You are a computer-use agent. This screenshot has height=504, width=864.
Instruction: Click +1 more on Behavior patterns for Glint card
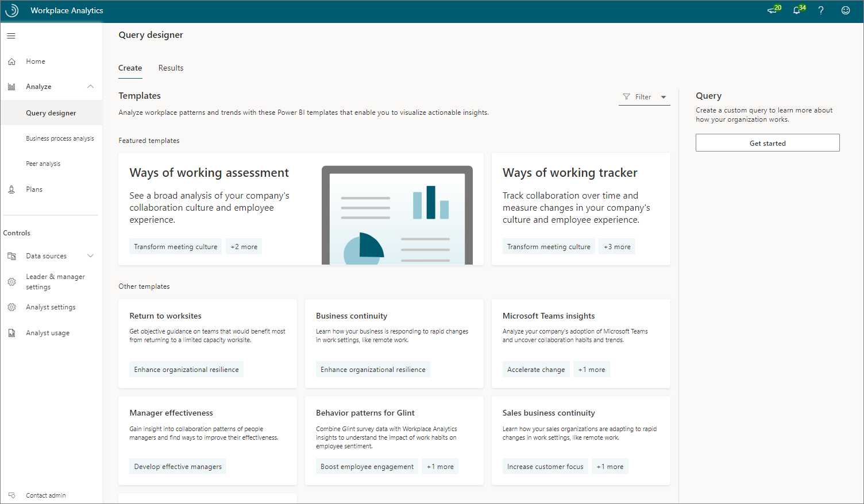(440, 467)
